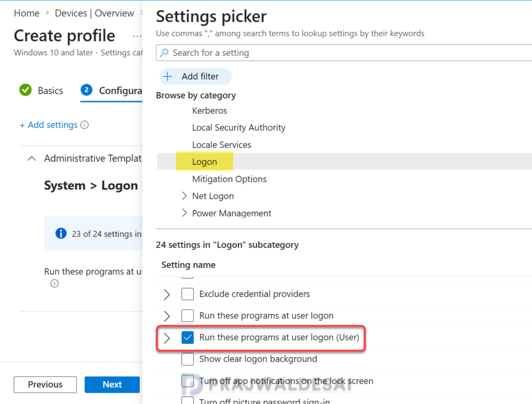
Task: Check Exclude credential providers
Action: [188, 294]
